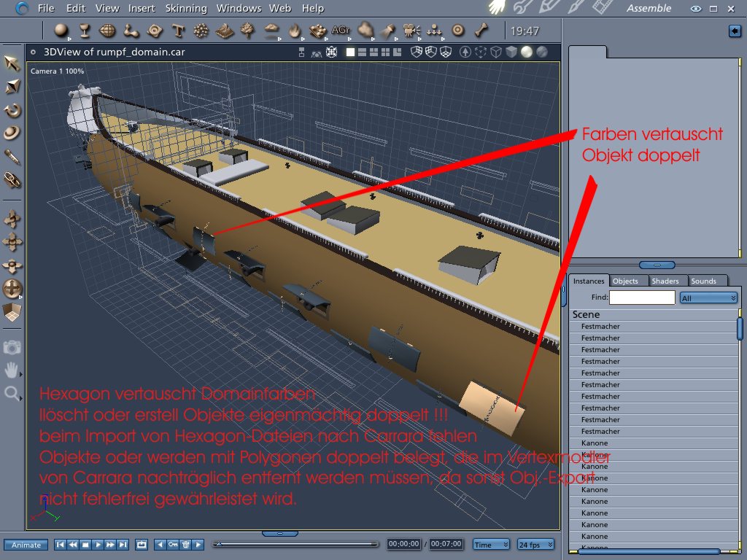Delete key frame with trash icon
Image resolution: width=747 pixels, height=560 pixels.
186,544
